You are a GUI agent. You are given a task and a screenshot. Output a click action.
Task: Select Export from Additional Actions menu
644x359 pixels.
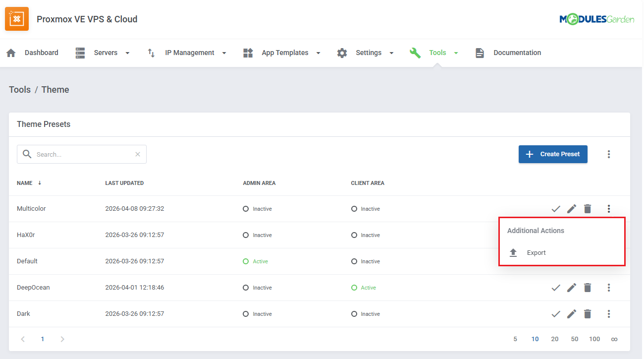536,253
